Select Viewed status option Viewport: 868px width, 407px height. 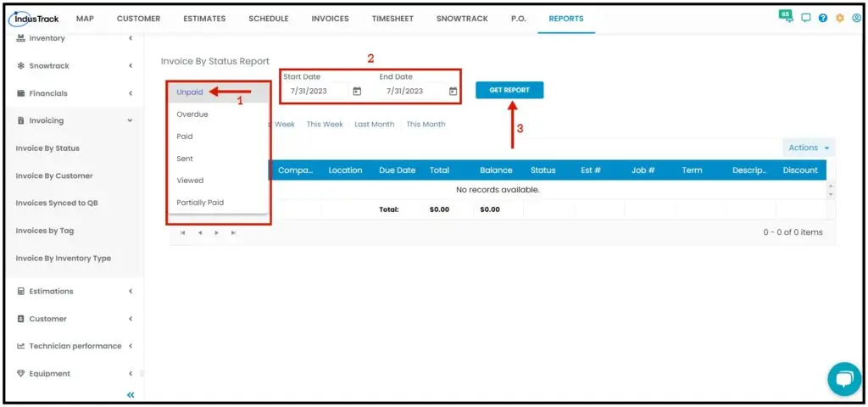[219, 181]
